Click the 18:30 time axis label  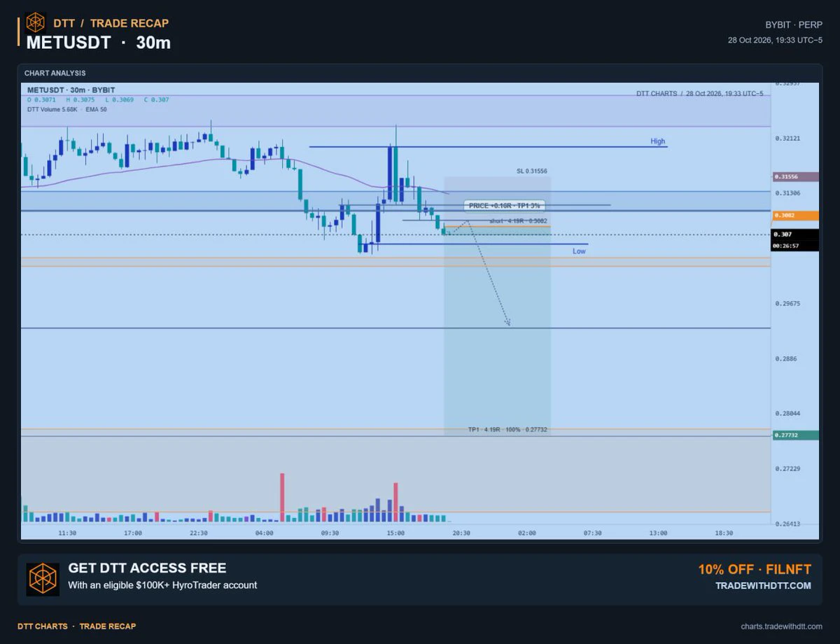(x=724, y=533)
